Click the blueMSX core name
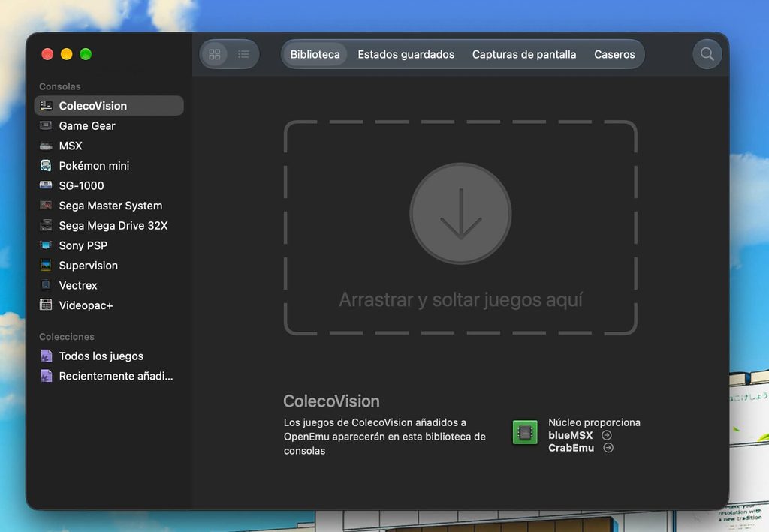 [571, 435]
